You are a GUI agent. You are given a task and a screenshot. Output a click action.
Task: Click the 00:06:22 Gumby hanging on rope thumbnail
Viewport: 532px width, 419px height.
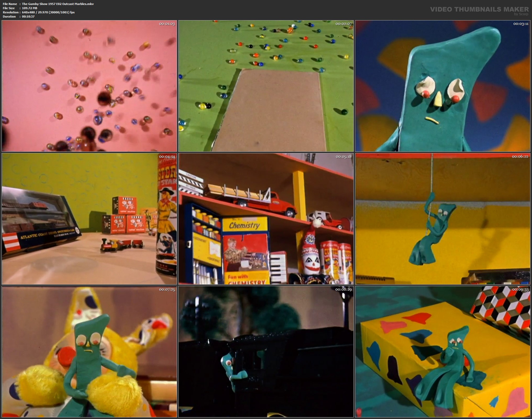[x=443, y=219]
